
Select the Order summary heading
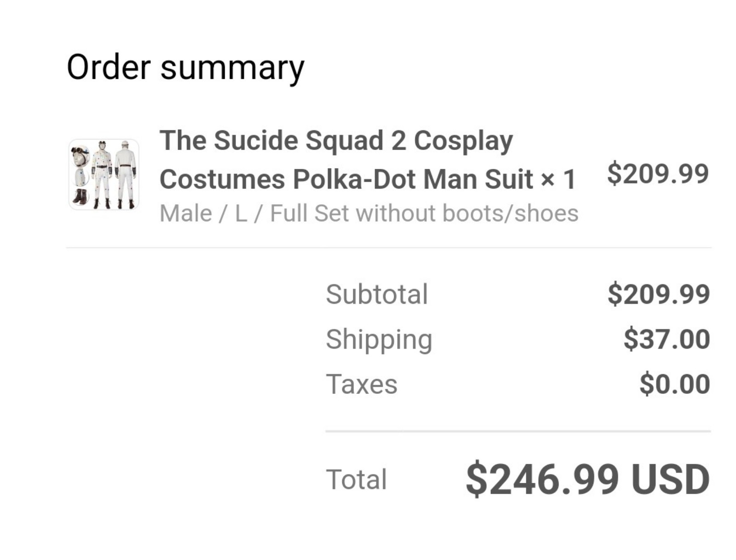(185, 68)
